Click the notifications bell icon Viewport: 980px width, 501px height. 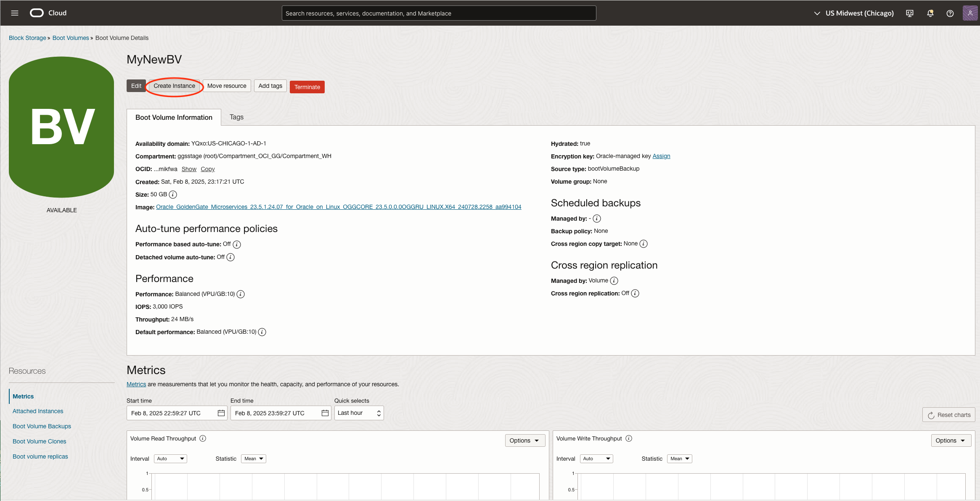pyautogui.click(x=930, y=13)
